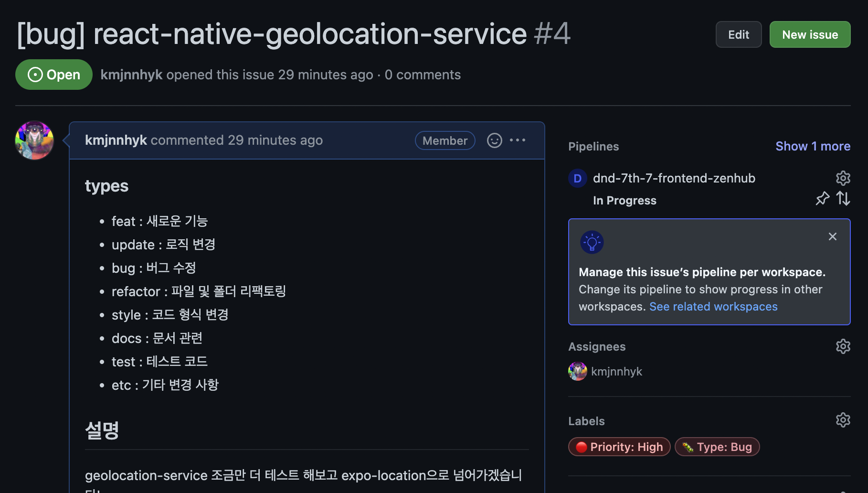Open the emoji reaction picker on the comment
The height and width of the screenshot is (493, 868).
click(494, 140)
